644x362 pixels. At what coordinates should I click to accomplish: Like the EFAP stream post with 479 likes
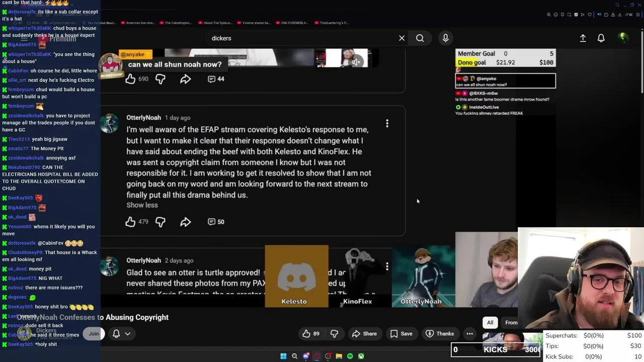point(130,222)
